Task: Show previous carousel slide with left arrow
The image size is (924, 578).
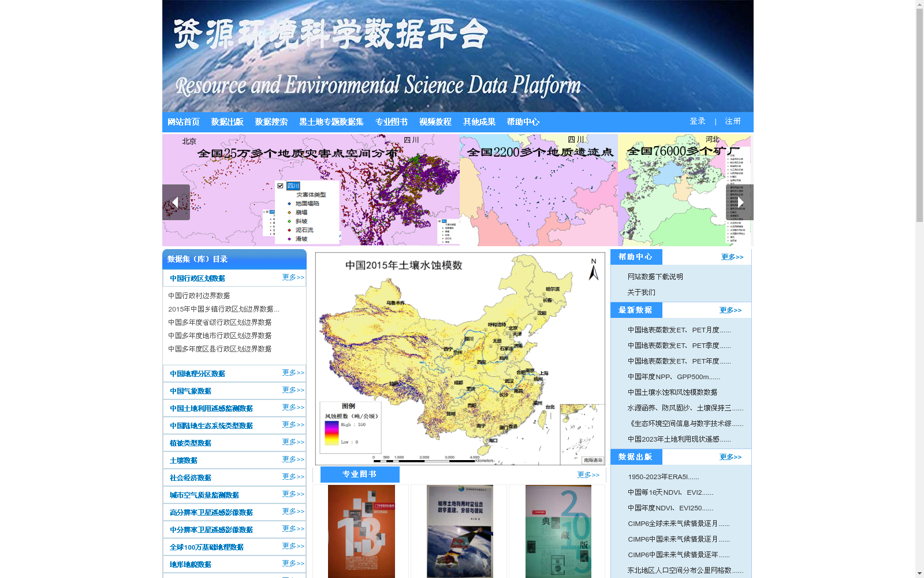Action: click(176, 202)
